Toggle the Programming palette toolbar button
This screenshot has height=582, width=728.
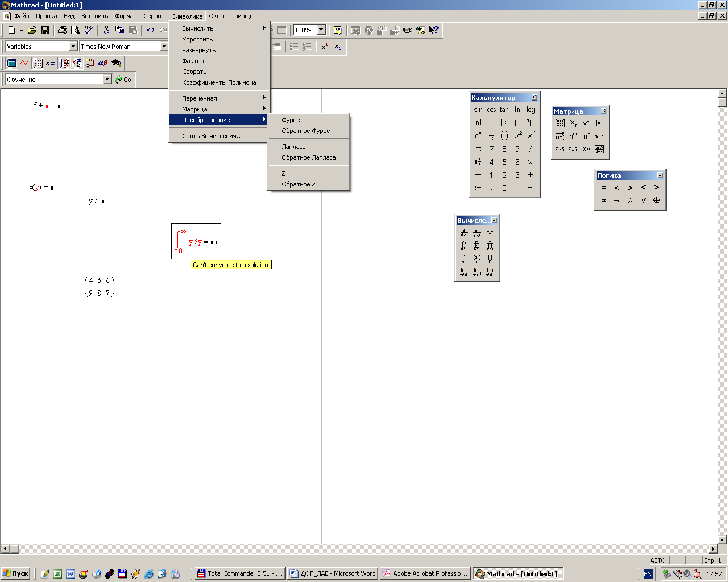coord(90,63)
